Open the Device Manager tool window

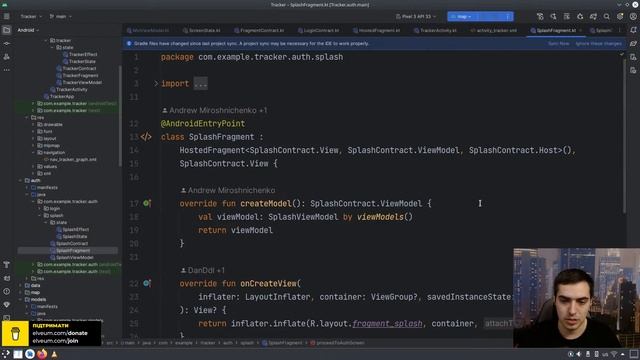click(633, 57)
